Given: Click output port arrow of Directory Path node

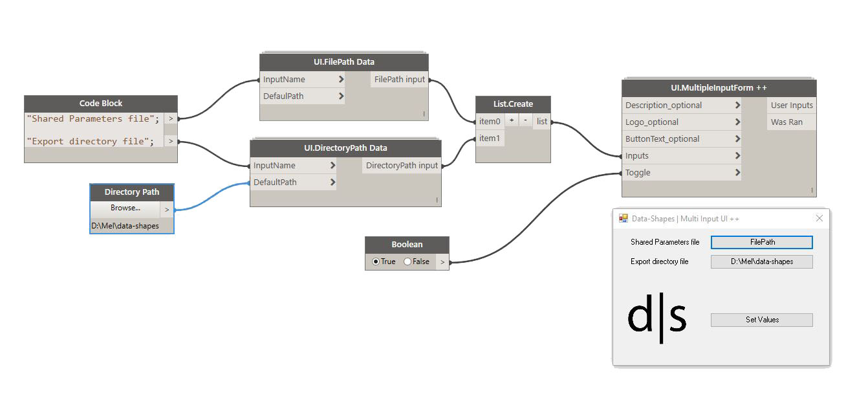Looking at the screenshot, I should (167, 209).
